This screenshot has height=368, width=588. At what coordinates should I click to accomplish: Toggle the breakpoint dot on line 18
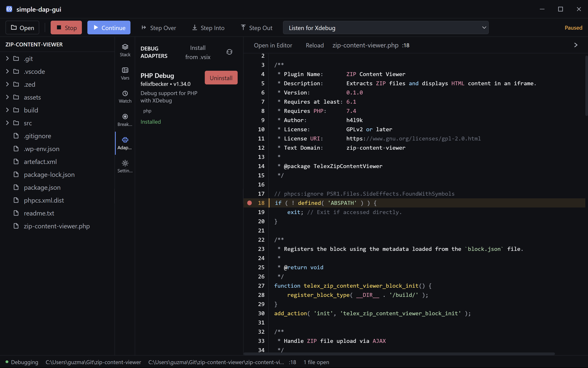click(249, 203)
